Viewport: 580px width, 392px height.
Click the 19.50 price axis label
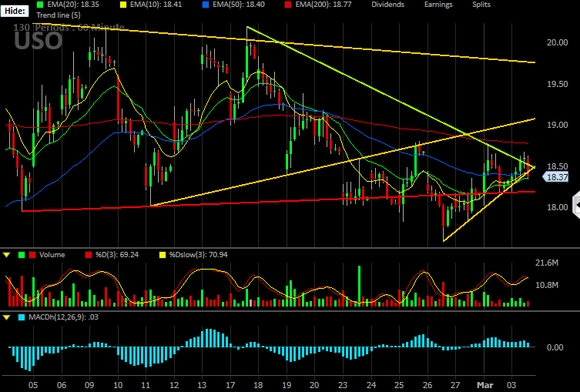(558, 84)
